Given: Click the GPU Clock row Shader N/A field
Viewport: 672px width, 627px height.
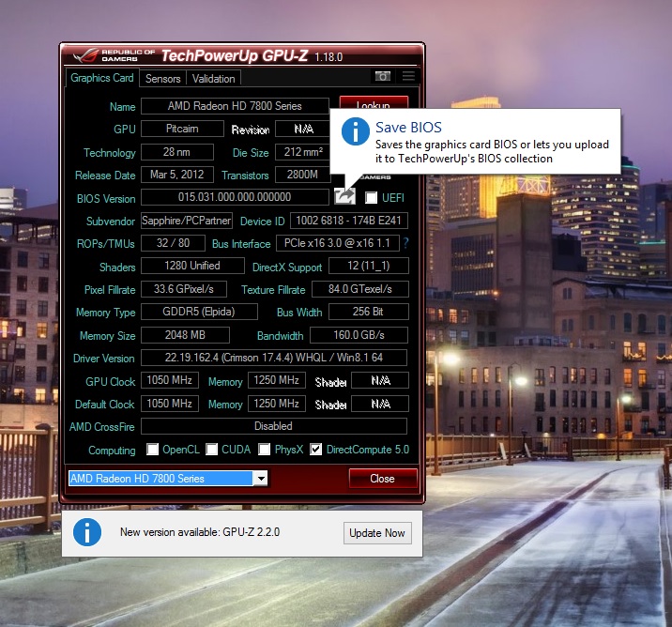Looking at the screenshot, I should pos(380,380).
